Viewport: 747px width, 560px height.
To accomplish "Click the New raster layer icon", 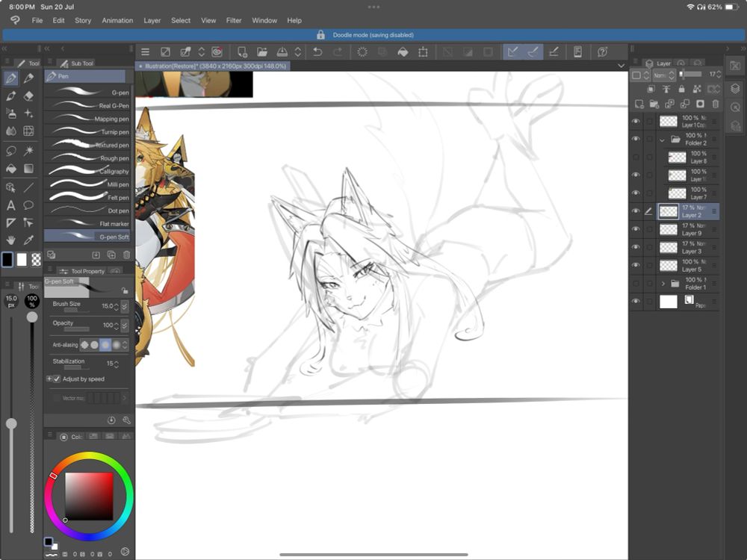I will [x=639, y=104].
